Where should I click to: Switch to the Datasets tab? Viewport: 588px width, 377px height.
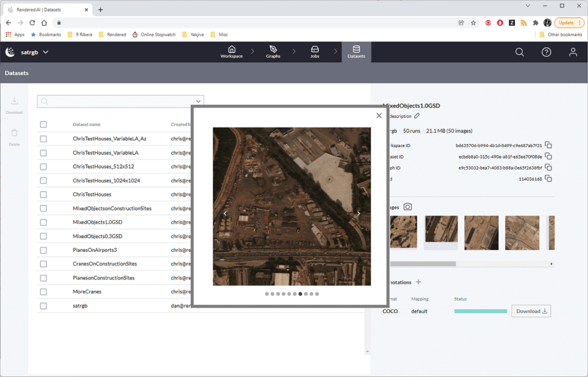click(x=356, y=52)
